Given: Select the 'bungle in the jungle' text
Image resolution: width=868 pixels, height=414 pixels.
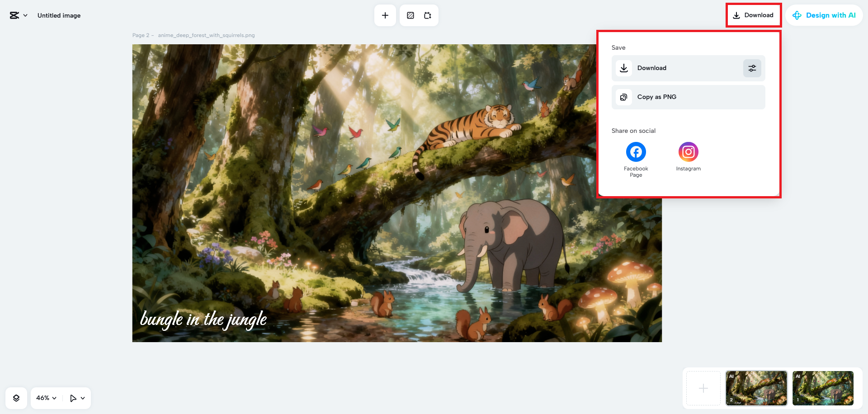Looking at the screenshot, I should tap(203, 320).
